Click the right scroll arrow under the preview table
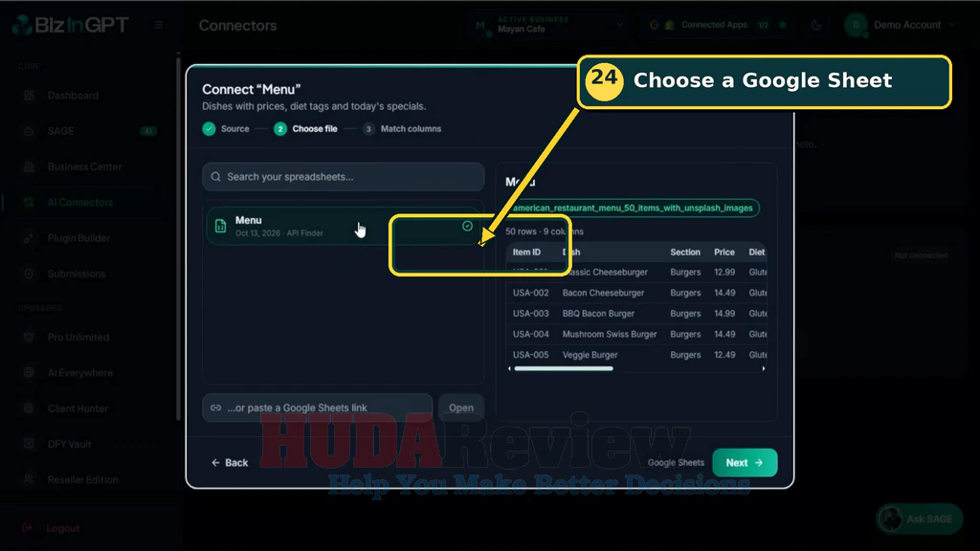Image resolution: width=980 pixels, height=551 pixels. (x=763, y=368)
